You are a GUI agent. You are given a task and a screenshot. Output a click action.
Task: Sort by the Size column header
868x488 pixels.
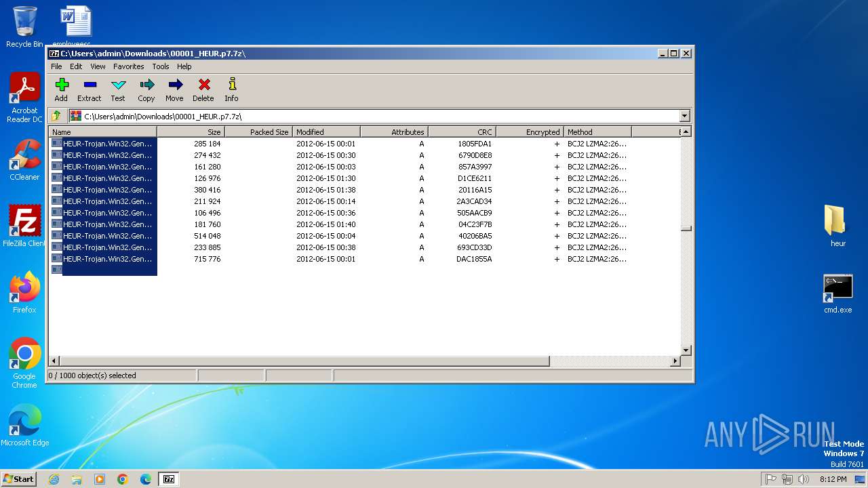pyautogui.click(x=191, y=132)
